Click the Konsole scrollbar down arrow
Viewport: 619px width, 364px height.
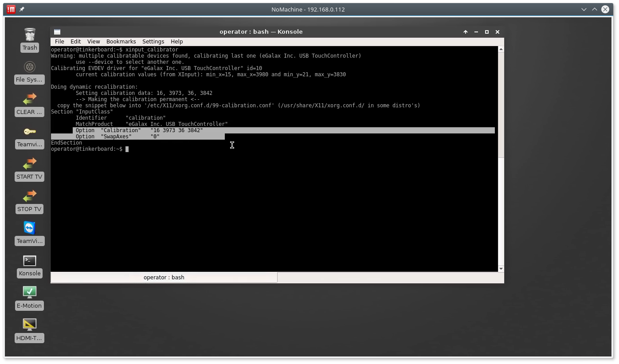pyautogui.click(x=501, y=269)
